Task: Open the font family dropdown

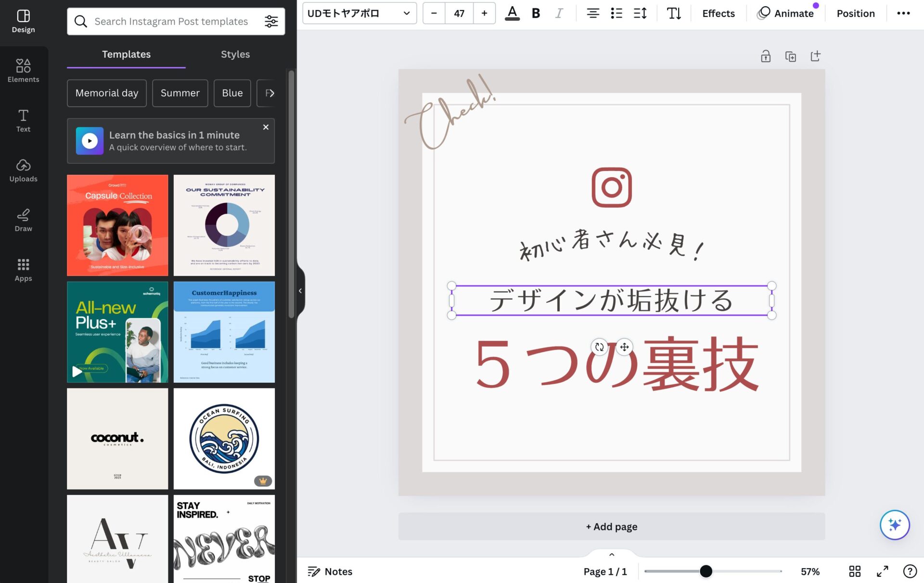Action: point(359,13)
